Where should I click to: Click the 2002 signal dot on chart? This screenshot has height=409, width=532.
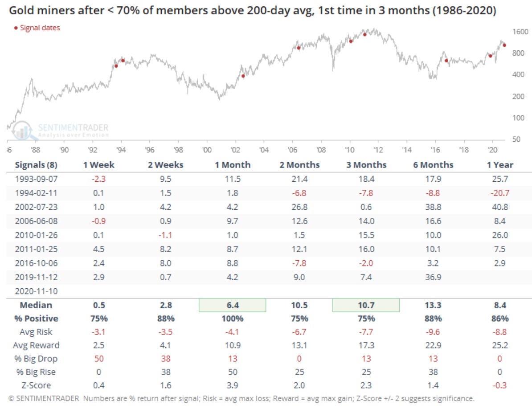pyautogui.click(x=243, y=76)
